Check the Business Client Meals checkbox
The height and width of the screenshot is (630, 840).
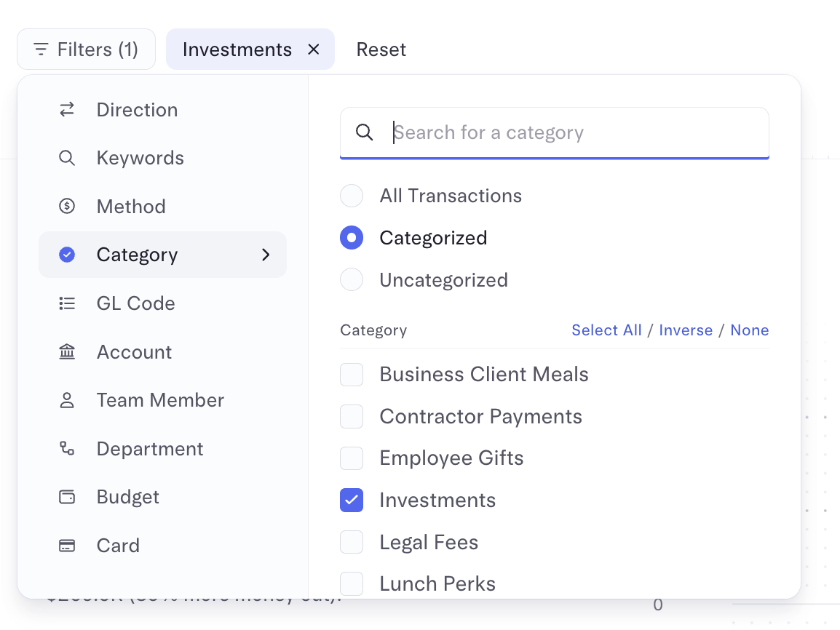[352, 375]
